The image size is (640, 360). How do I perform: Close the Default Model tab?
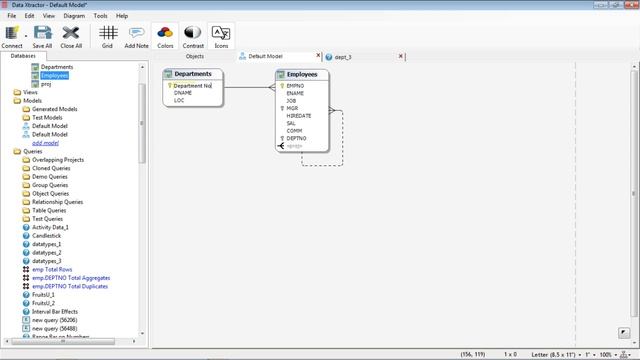pyautogui.click(x=318, y=56)
